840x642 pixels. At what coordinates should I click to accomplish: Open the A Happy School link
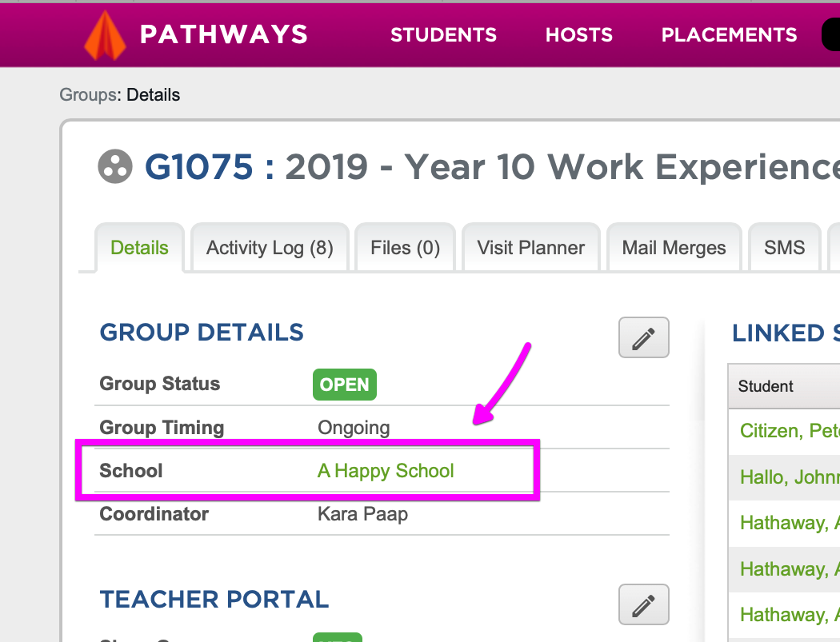pyautogui.click(x=385, y=471)
